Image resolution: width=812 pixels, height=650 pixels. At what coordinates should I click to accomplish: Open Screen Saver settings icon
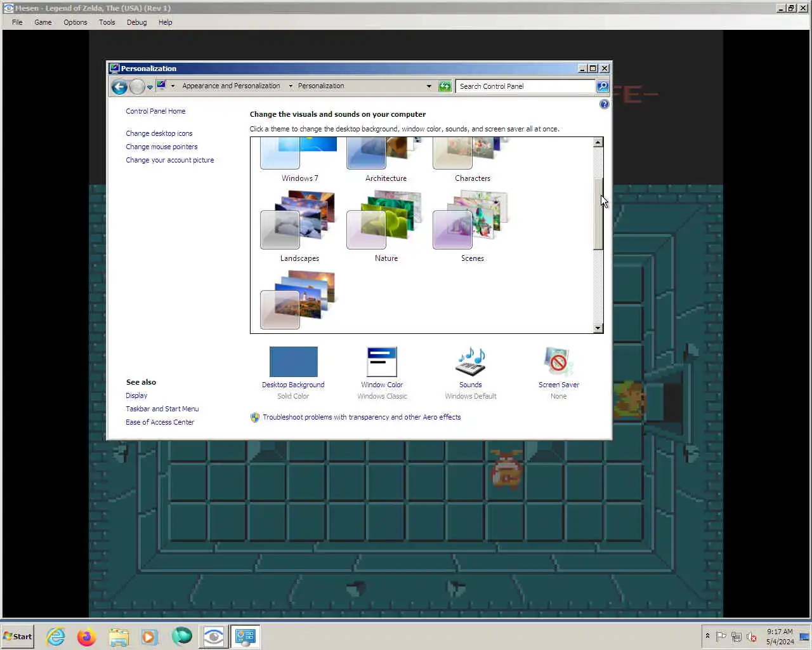[558, 362]
